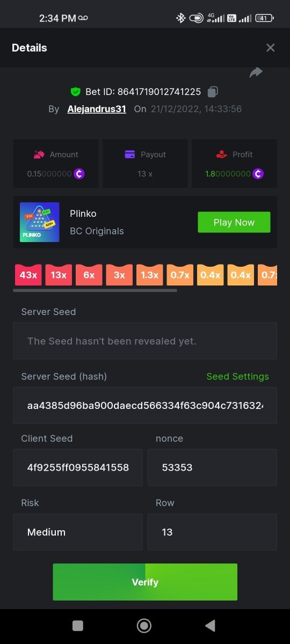The width and height of the screenshot is (290, 644).
Task: Tap the Server Seed hash field
Action: click(x=145, y=405)
